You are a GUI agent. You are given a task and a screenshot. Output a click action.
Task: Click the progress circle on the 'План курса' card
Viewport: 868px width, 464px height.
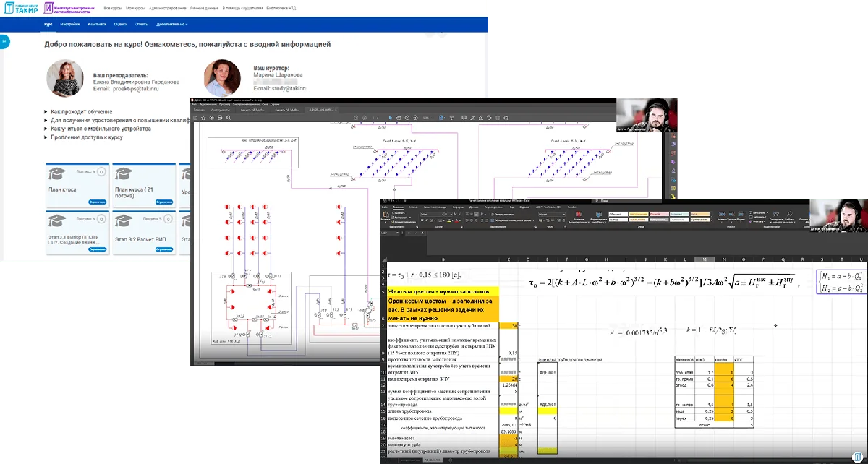(101, 172)
